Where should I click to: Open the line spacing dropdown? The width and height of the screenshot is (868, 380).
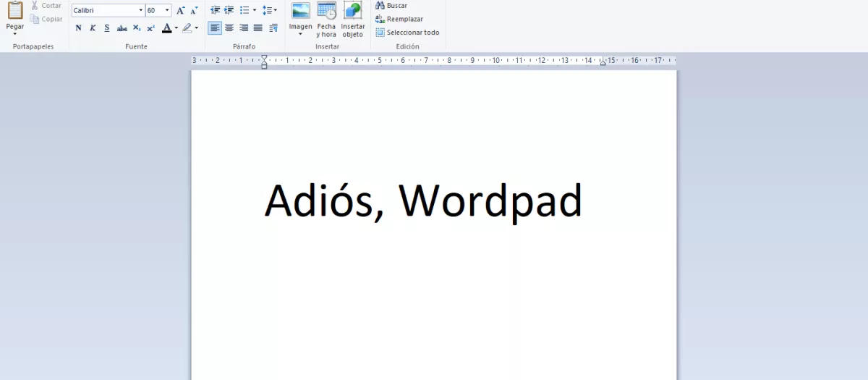tap(270, 10)
